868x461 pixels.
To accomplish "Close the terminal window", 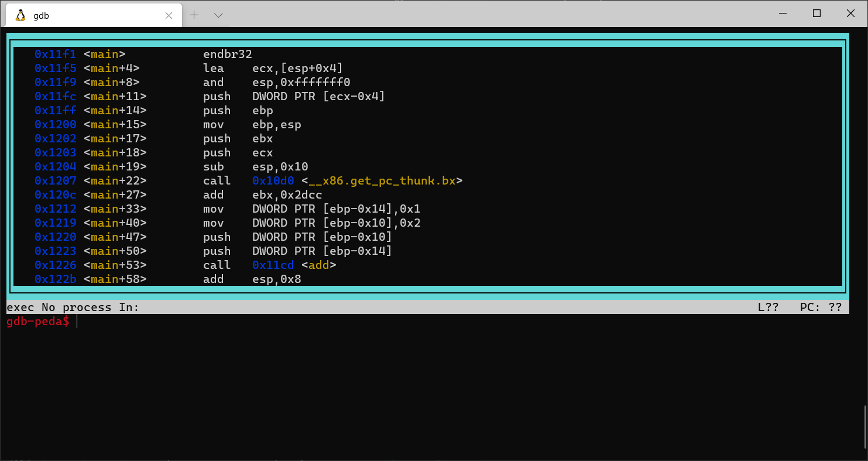I will pyautogui.click(x=850, y=13).
